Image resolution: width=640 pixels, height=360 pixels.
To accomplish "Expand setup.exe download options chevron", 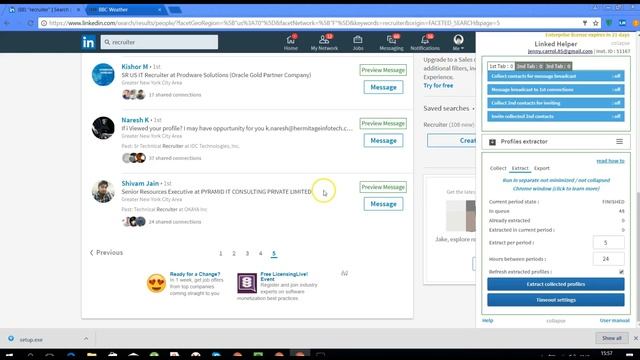I will [85, 339].
